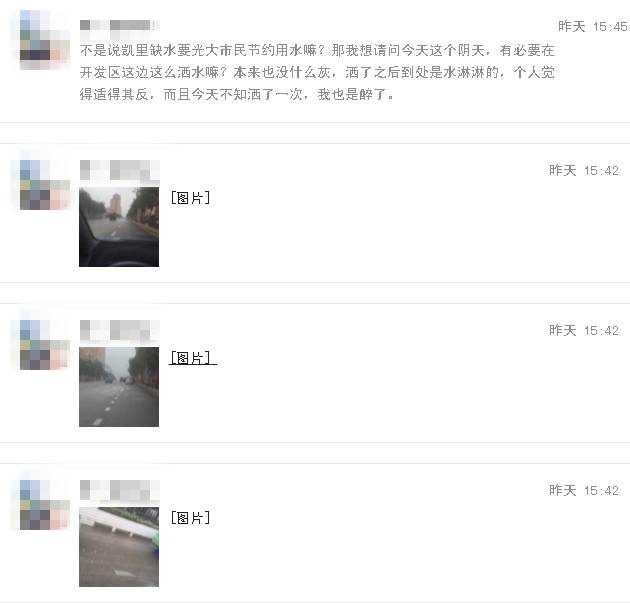Click the blurred username above the dashboard photo
Viewport: 630px width, 603px height.
pos(119,170)
